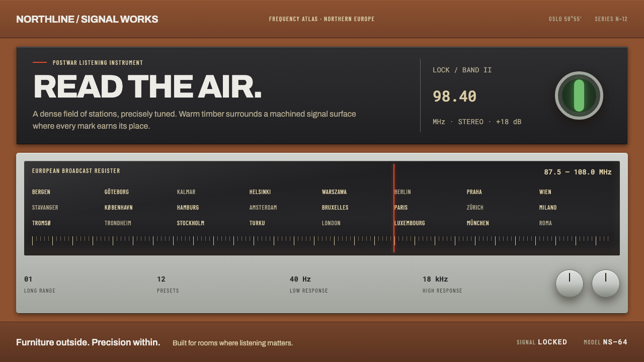Pick BRUXELLES from the register
Screen dimensions: 644x362
[335, 208]
